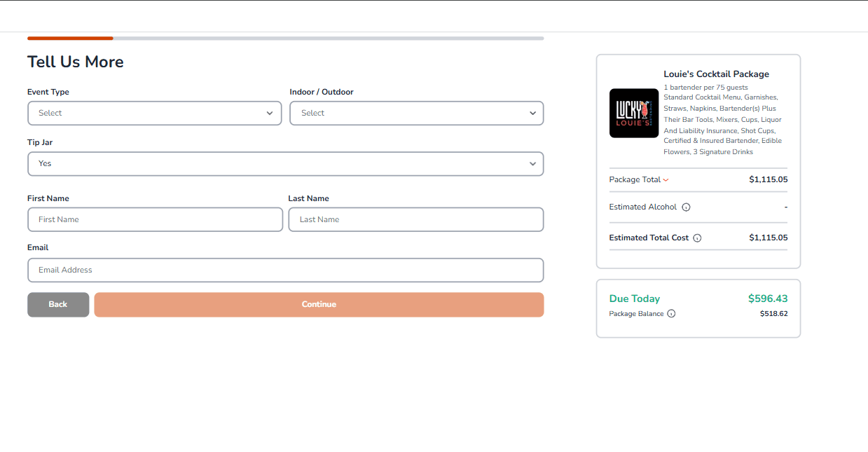Screen dimensions: 868x452
Task: Click the Due Today label
Action: (635, 299)
